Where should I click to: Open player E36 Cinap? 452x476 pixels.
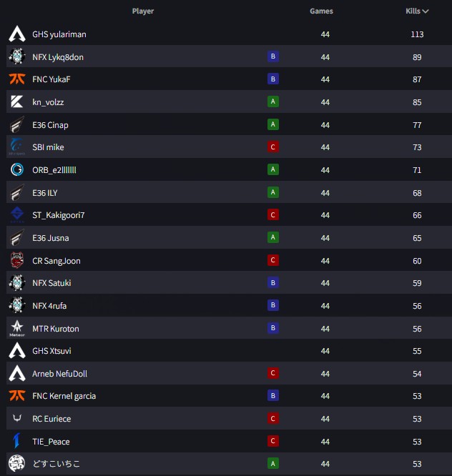(50, 125)
